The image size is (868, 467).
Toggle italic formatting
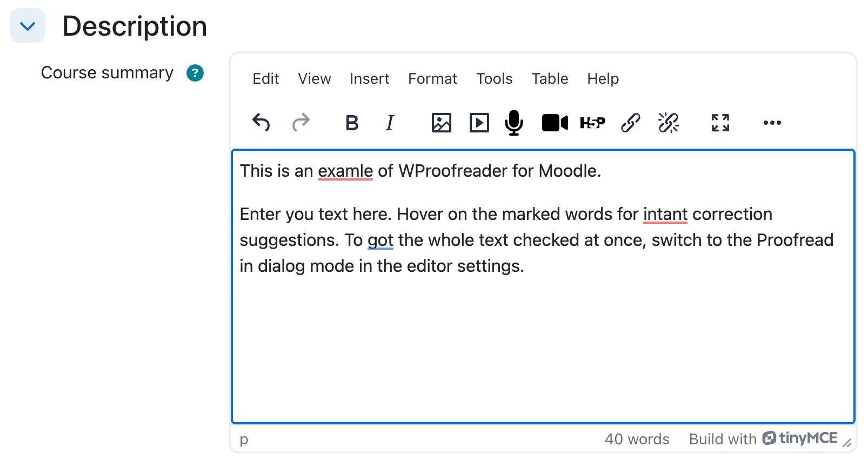(x=390, y=123)
